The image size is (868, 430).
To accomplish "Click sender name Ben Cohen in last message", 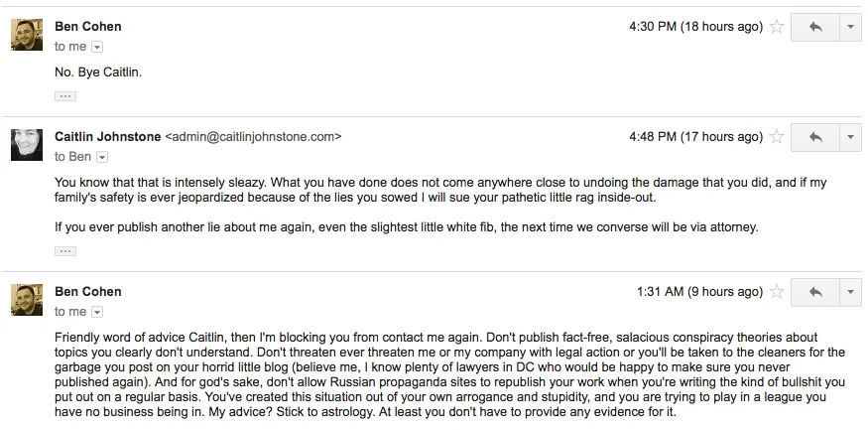I will [x=88, y=292].
